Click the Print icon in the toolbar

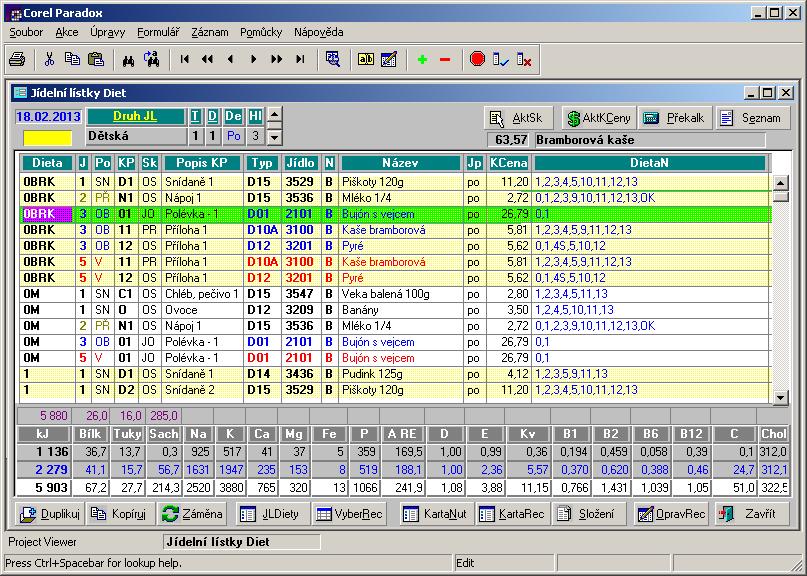tap(17, 59)
